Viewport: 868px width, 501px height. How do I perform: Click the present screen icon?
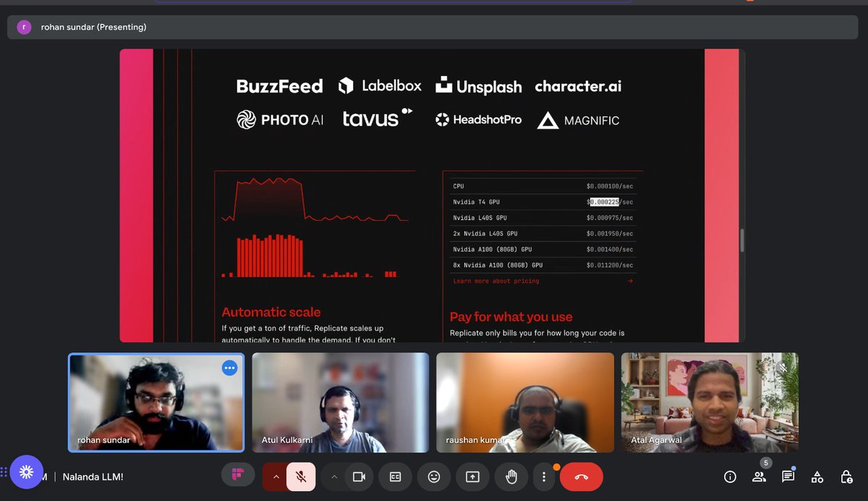pos(472,476)
